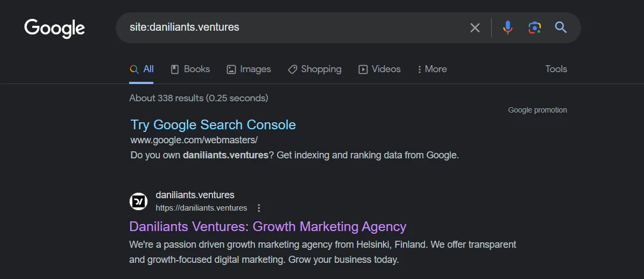
Task: Open Daniliants Ventures: Growth Marketing Agency result
Action: coord(268,226)
